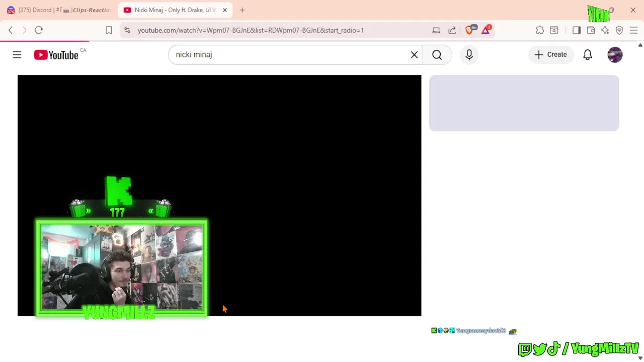
Task: Open the Brave main menu
Action: tap(633, 30)
